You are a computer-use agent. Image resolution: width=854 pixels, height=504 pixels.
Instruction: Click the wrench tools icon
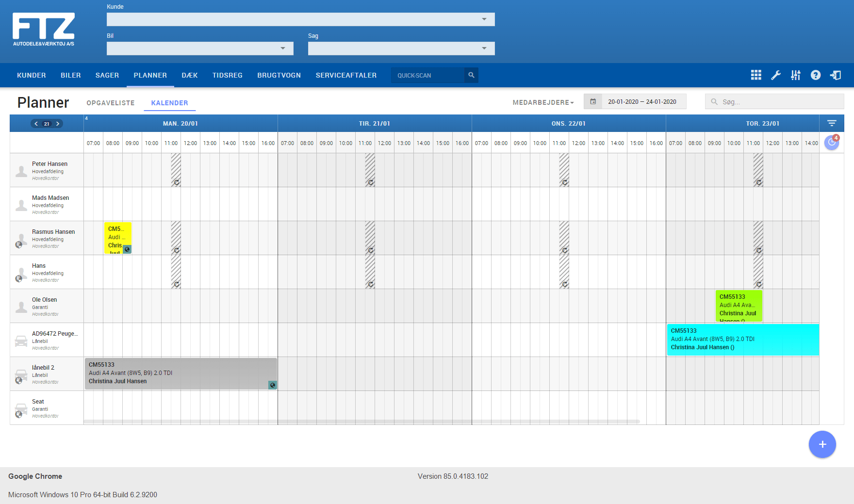click(776, 75)
